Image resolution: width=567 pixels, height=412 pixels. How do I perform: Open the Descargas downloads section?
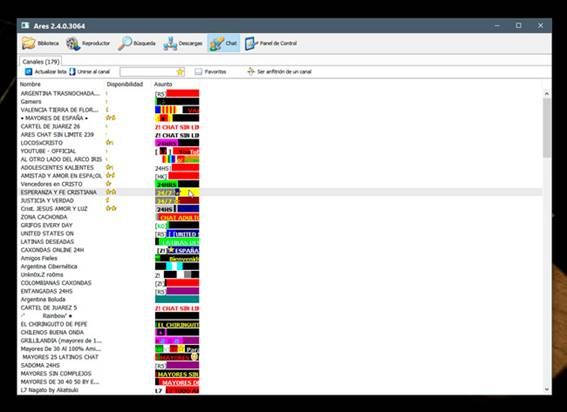tap(183, 43)
